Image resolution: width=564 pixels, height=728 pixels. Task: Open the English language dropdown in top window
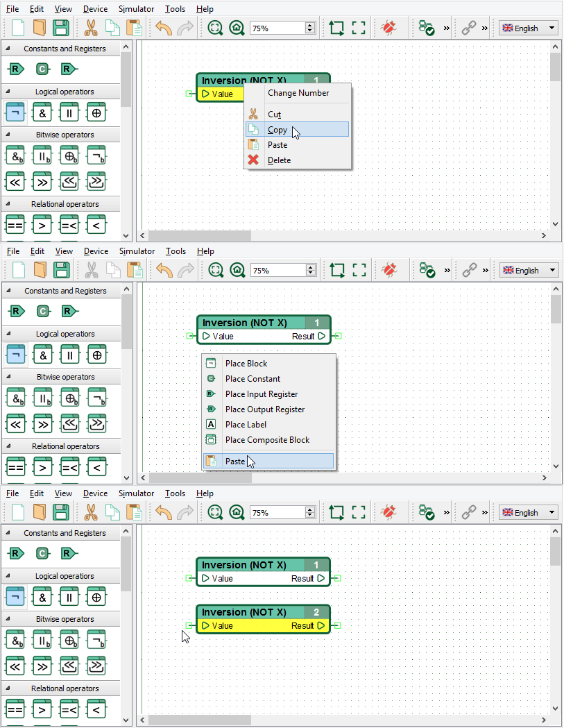(x=529, y=28)
